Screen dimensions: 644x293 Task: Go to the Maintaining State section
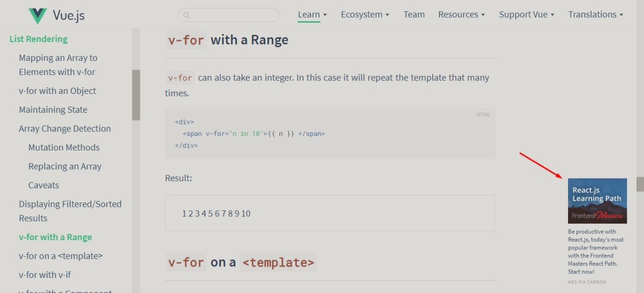pos(53,110)
